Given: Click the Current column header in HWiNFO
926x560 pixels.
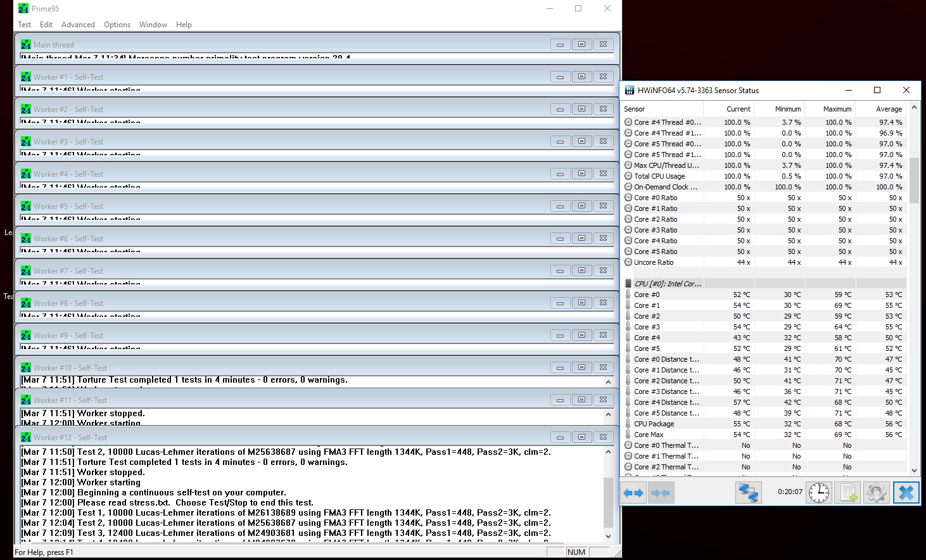Looking at the screenshot, I should coord(729,109).
